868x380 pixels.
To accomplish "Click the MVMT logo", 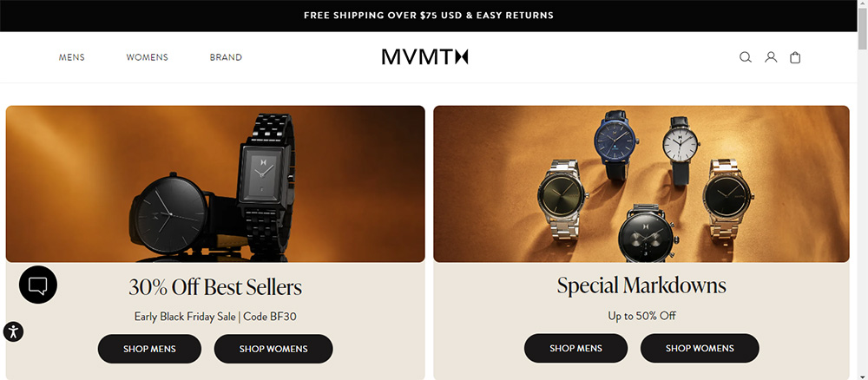I will [x=424, y=57].
